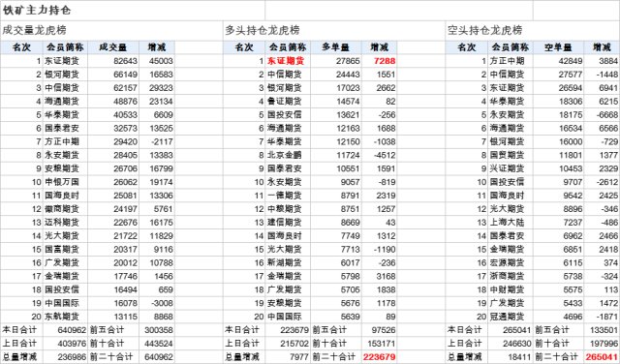Select 中财期货 short value 5575

point(573,289)
